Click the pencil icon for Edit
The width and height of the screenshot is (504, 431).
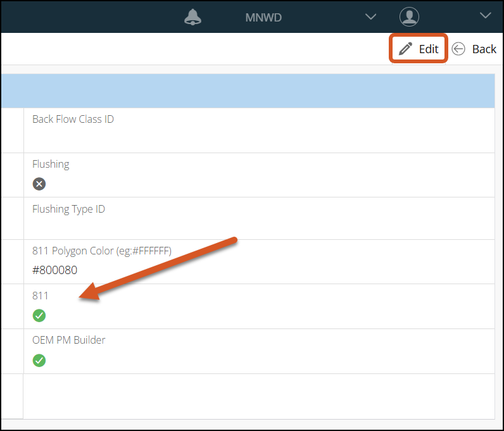406,49
